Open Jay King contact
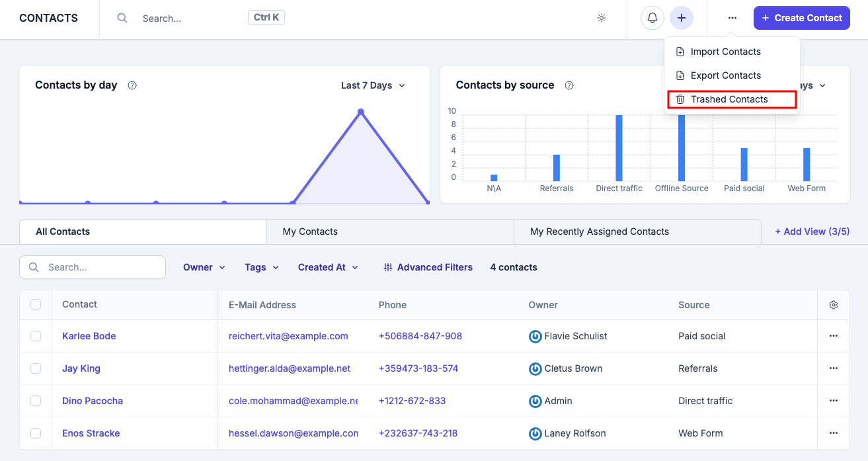The width and height of the screenshot is (868, 461). 81,368
